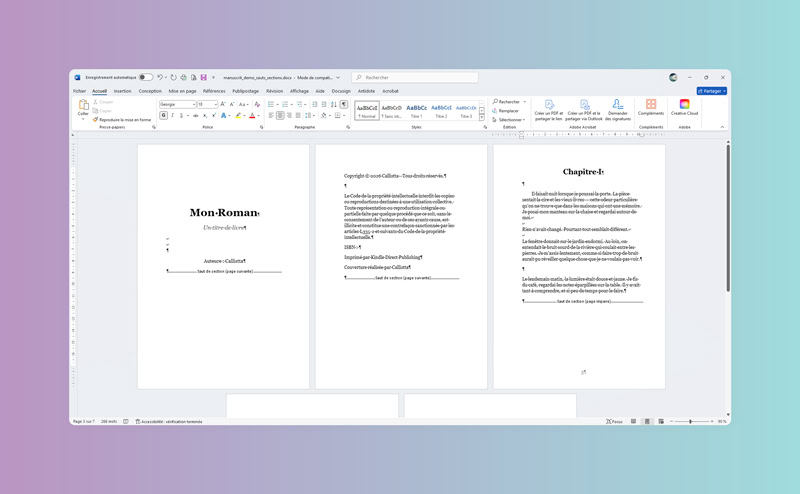The image size is (800, 494).
Task: Open the Customize Quick Access Toolbar arrow
Action: point(213,78)
